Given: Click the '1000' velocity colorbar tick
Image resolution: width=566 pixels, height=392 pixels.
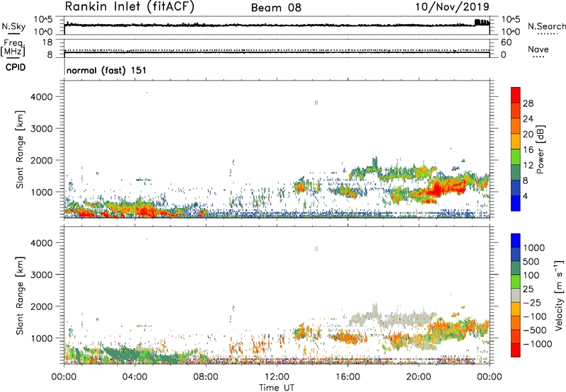Looking at the screenshot, I should click(x=534, y=248).
